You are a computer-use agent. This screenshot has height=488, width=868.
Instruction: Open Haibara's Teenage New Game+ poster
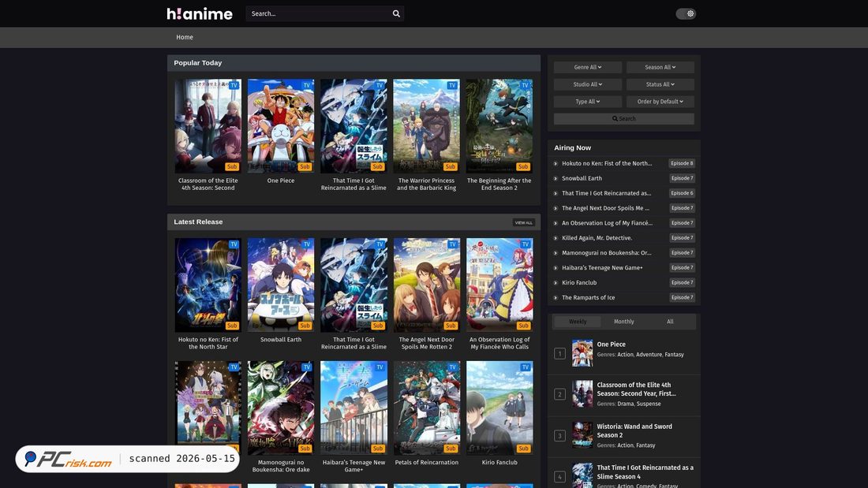[354, 408]
